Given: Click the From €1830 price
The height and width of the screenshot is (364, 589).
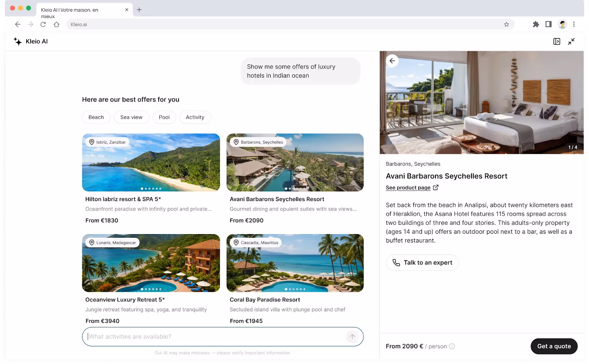Looking at the screenshot, I should [102, 220].
